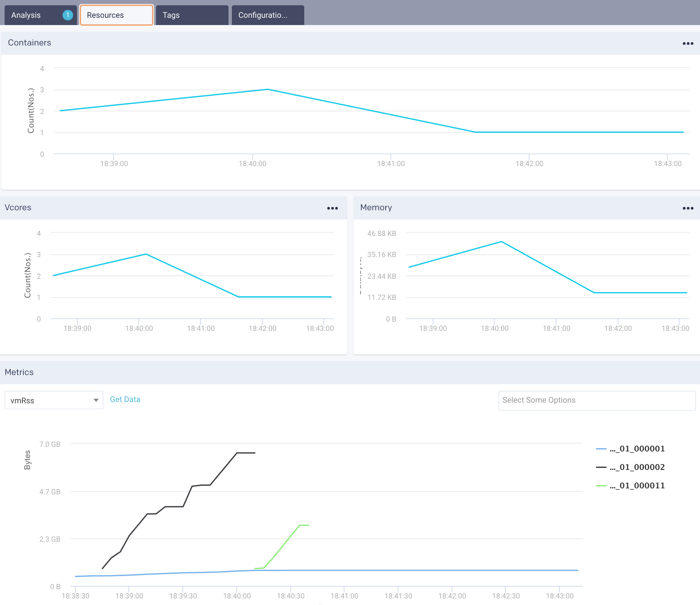Click the 18:38:30 time label in Metrics chart

(x=75, y=596)
